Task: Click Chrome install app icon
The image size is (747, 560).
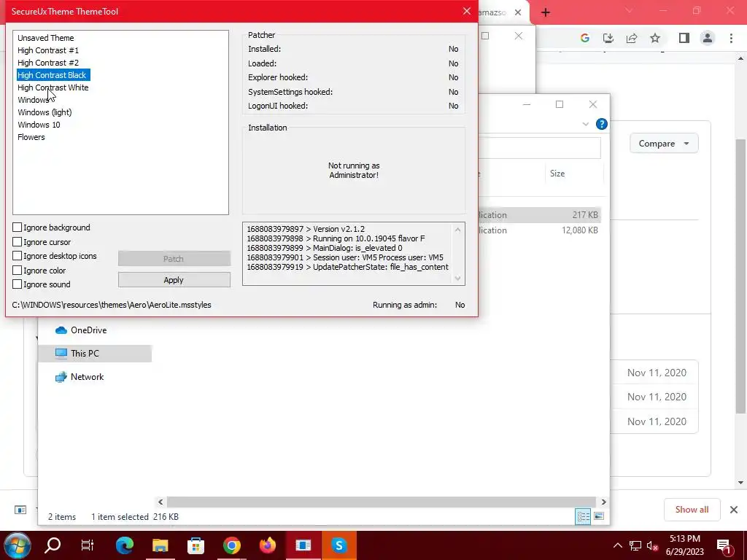Action: (608, 38)
